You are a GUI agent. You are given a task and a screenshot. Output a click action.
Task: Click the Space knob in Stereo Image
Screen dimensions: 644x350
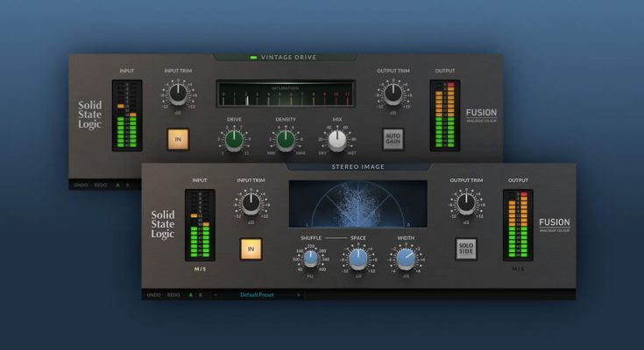[357, 258]
